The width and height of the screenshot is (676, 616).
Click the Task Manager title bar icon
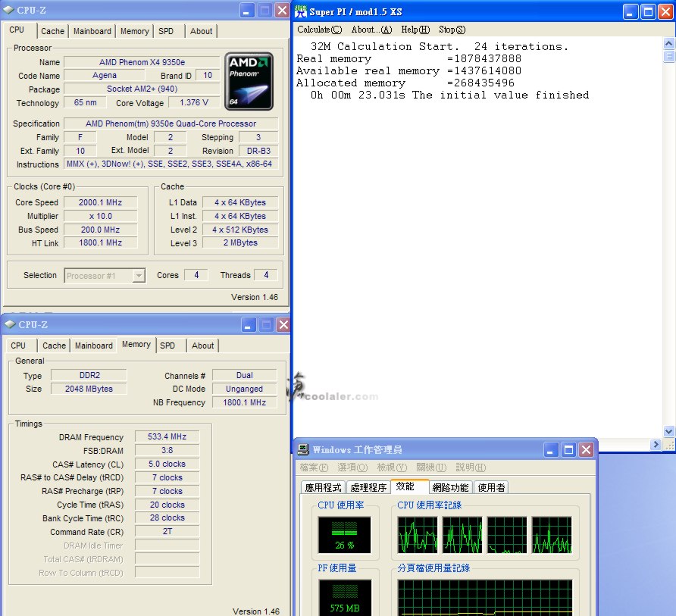coord(303,449)
